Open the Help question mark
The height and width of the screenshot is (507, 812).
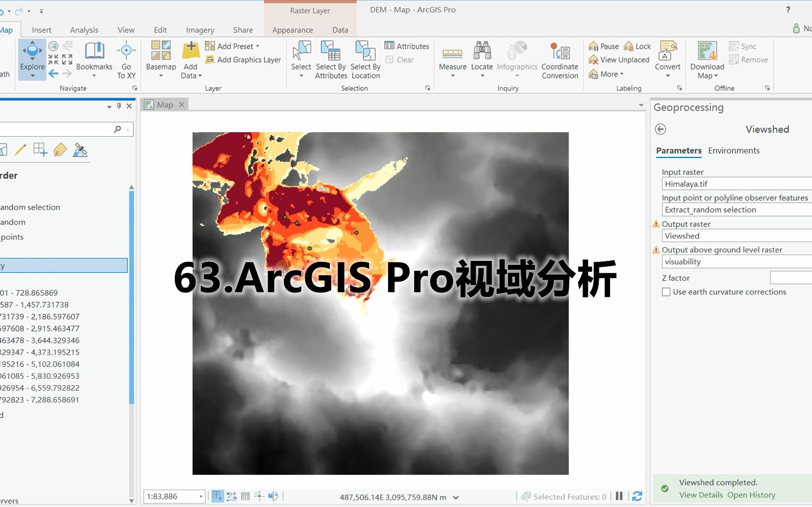[x=788, y=10]
